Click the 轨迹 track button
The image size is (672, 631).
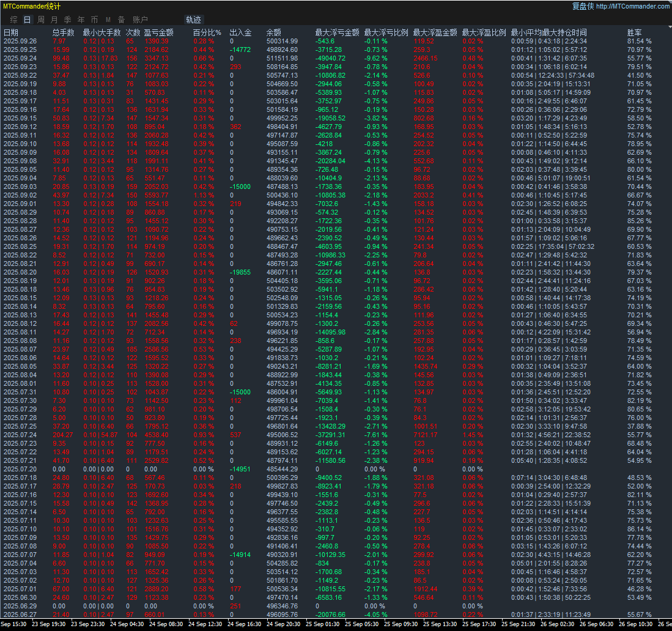click(193, 20)
